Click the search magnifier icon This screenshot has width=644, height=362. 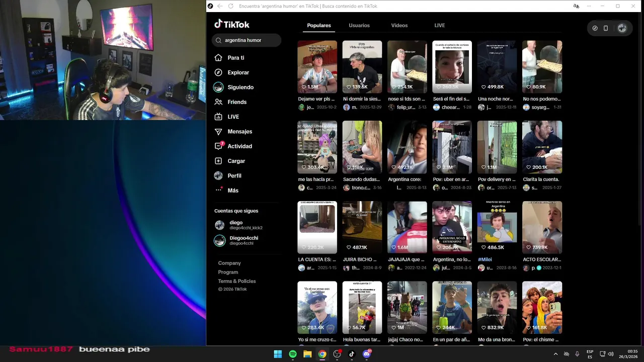(x=218, y=40)
